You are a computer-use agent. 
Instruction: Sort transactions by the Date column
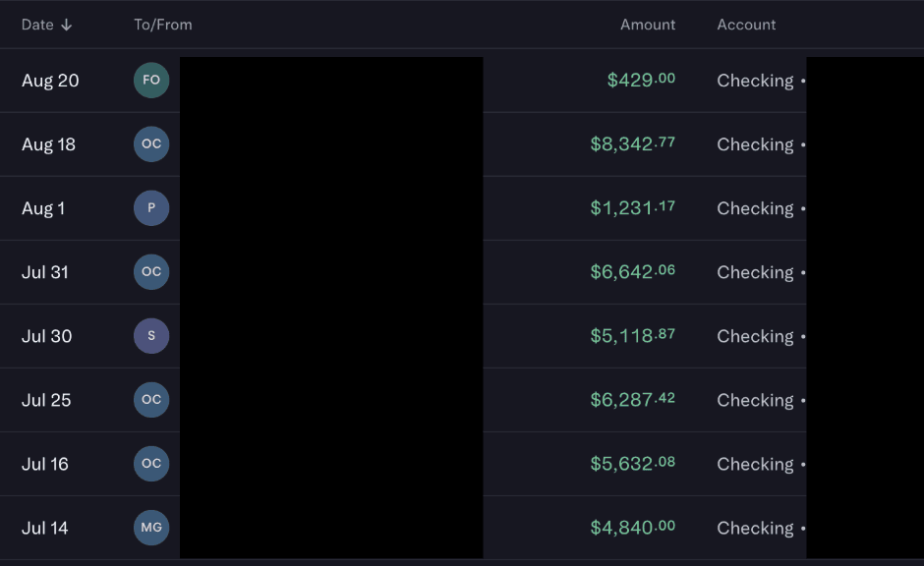[46, 25]
